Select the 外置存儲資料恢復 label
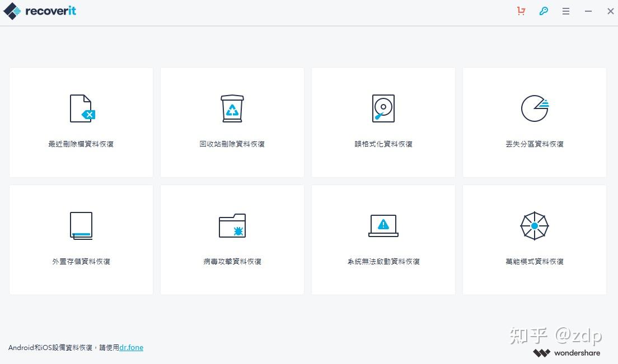This screenshot has height=364, width=618. click(x=81, y=262)
